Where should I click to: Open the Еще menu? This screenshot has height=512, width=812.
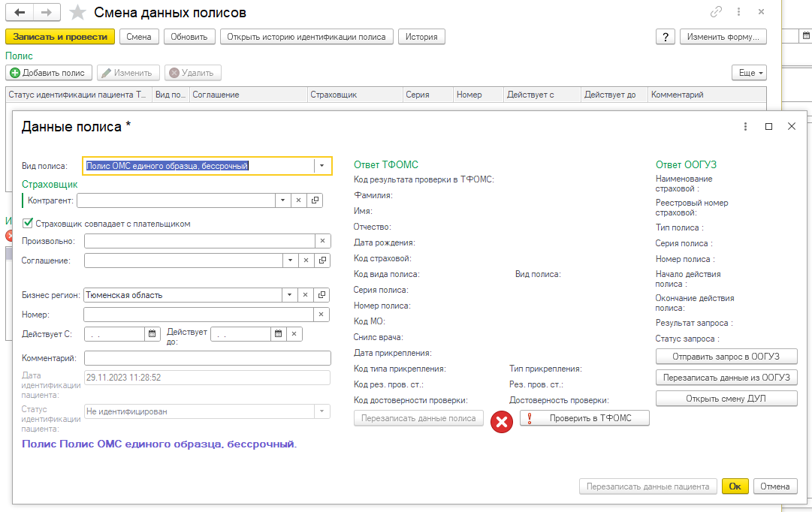[749, 73]
